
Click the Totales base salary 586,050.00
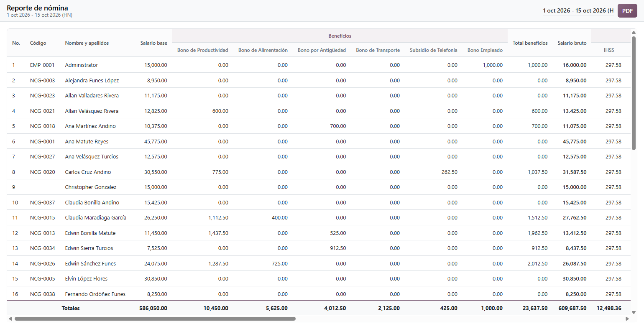(153, 308)
